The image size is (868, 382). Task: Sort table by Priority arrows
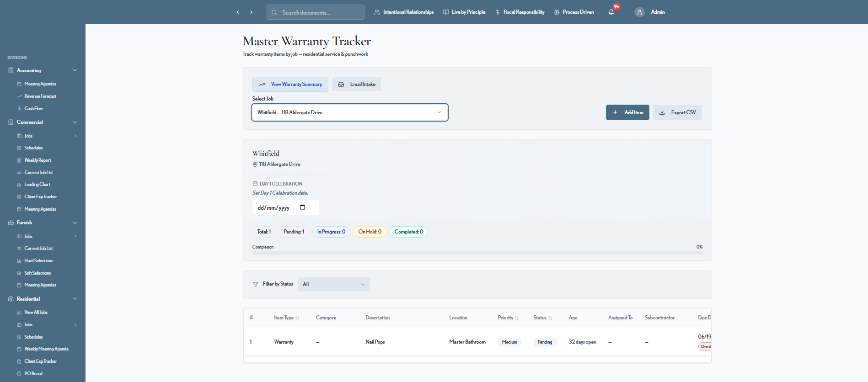517,318
